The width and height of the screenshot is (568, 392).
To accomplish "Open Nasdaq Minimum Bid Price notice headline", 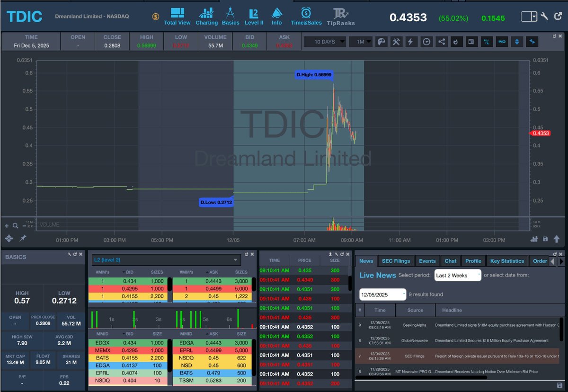I will 486,372.
